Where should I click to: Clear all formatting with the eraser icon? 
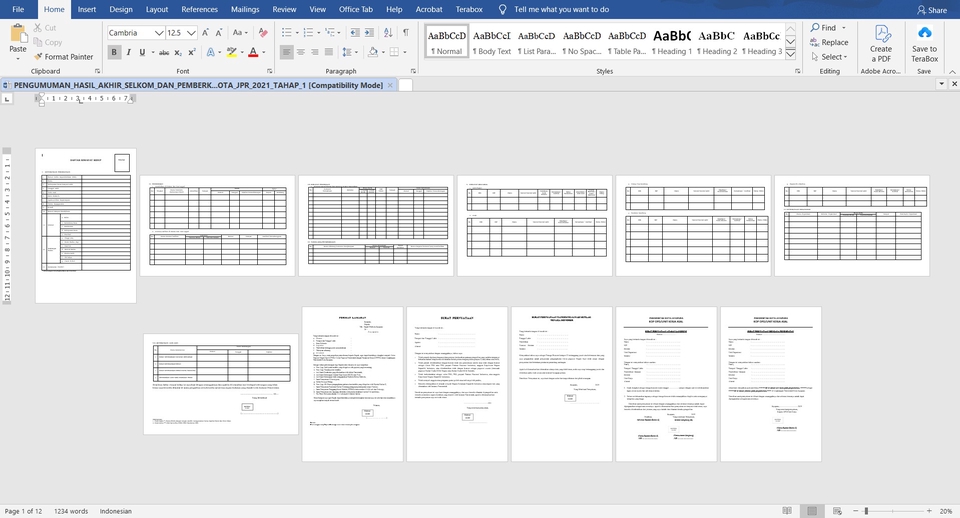(x=263, y=32)
